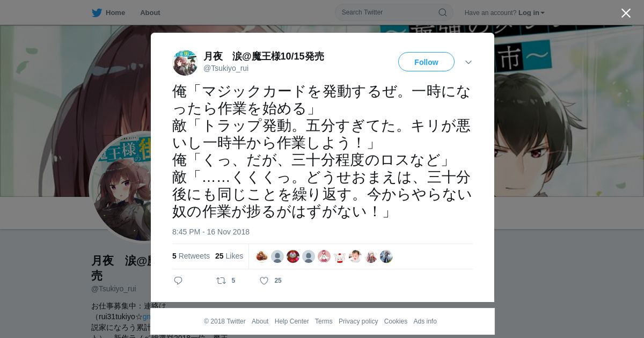Follow the @Tsukiyo_rui account
This screenshot has width=644, height=338.
(x=426, y=62)
